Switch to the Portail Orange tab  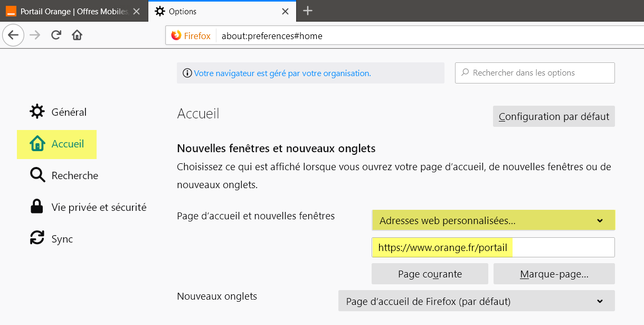[x=69, y=11]
